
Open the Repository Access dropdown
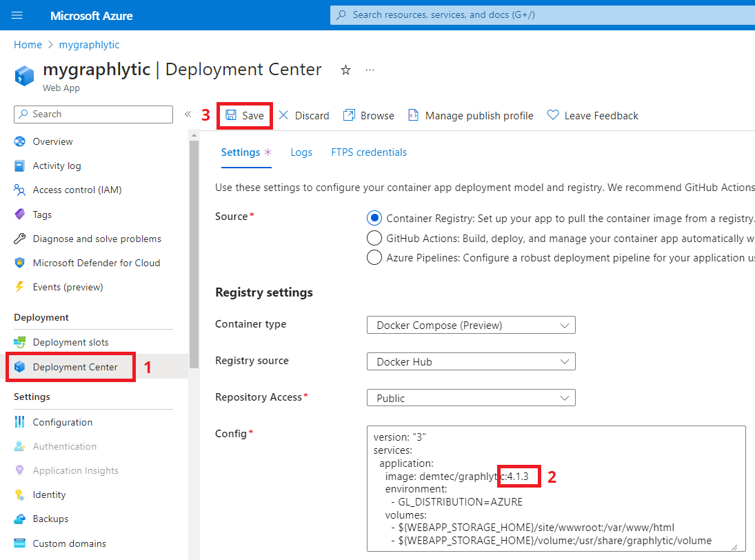pyautogui.click(x=471, y=398)
